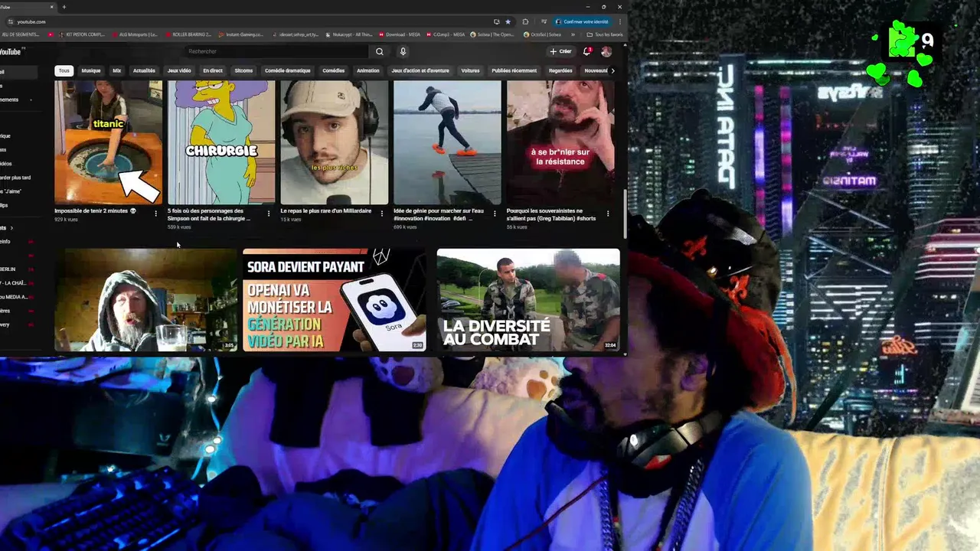
Task: Open the hooded bearded man video thumbnail
Action: pyautogui.click(x=145, y=300)
